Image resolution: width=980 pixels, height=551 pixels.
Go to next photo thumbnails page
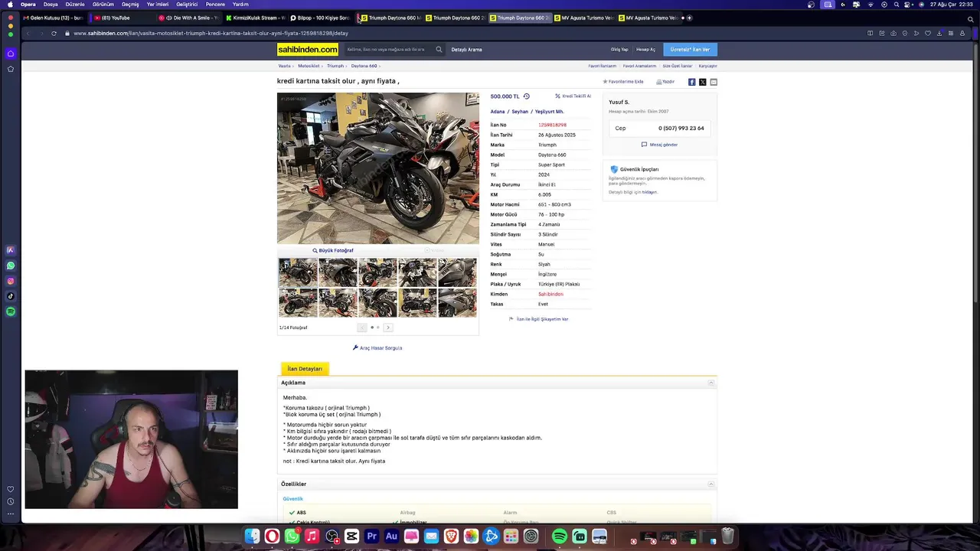388,328
